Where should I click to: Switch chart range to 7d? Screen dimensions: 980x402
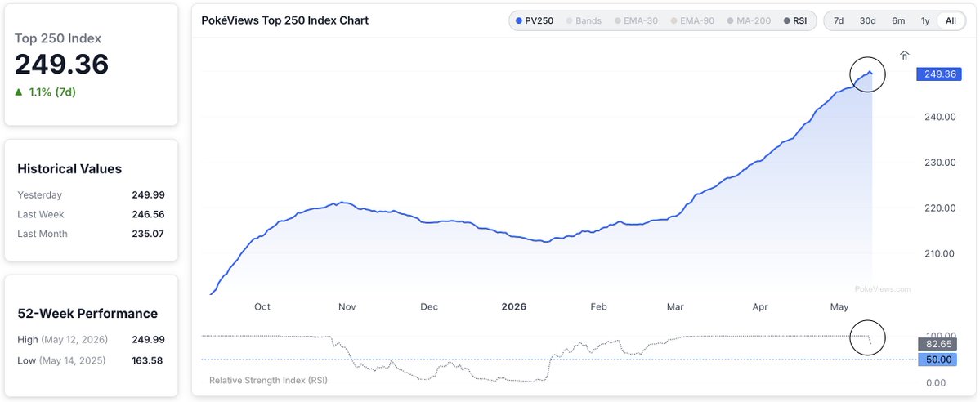click(x=839, y=20)
